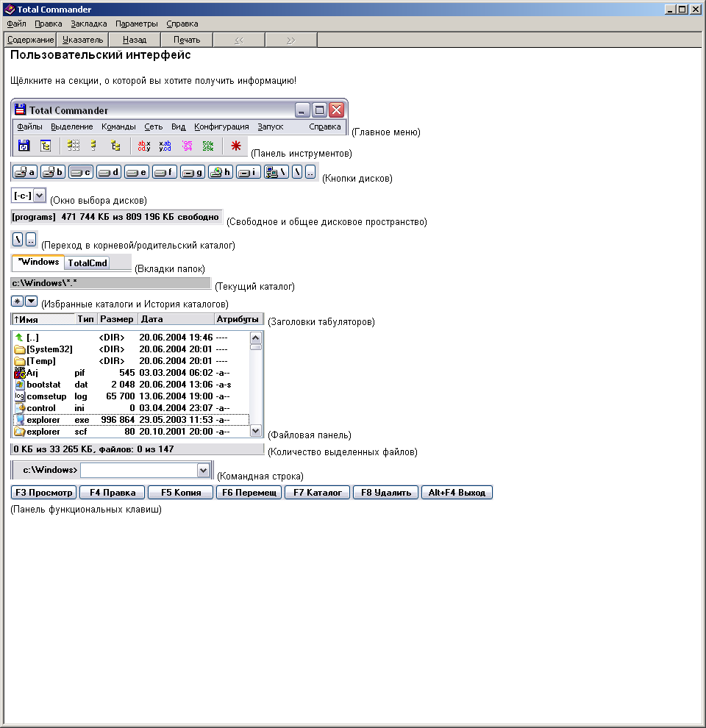Click the 'Атрибуты' column header
The width and height of the screenshot is (706, 728).
coord(238,319)
